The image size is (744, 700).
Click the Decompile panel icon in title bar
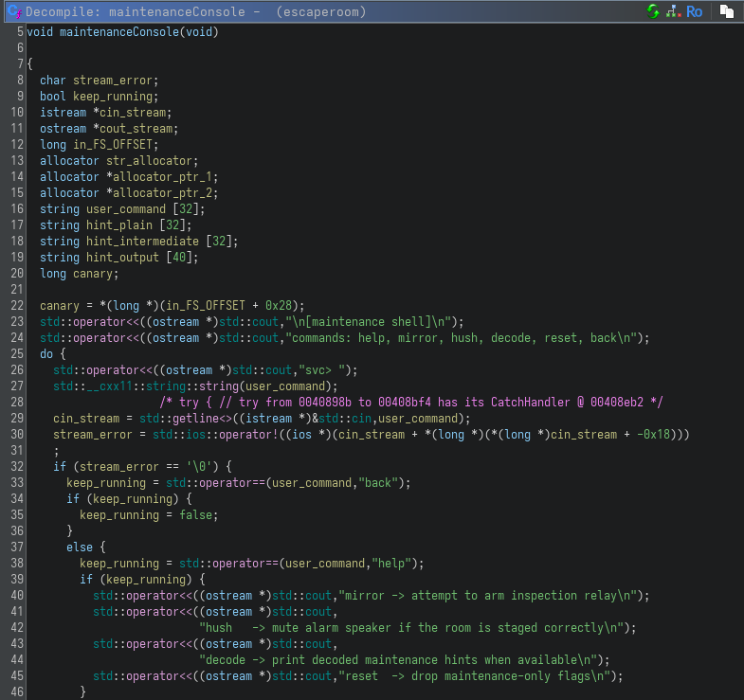14,11
